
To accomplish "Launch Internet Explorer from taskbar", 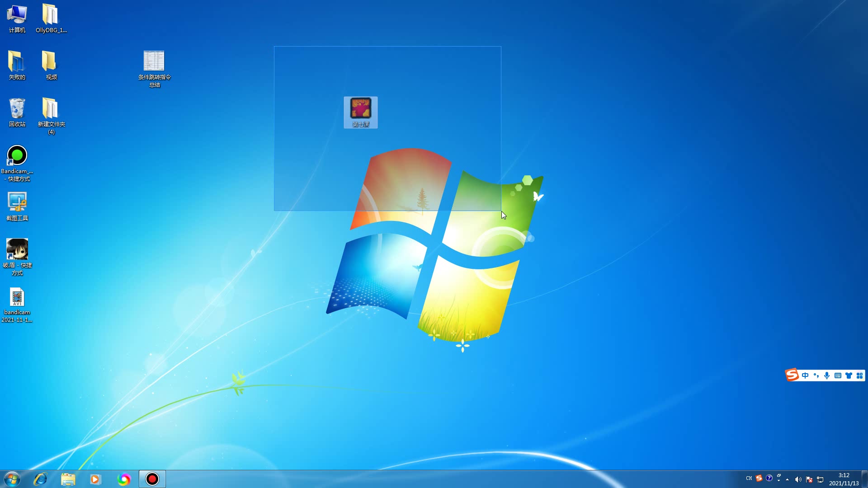I will pyautogui.click(x=40, y=479).
